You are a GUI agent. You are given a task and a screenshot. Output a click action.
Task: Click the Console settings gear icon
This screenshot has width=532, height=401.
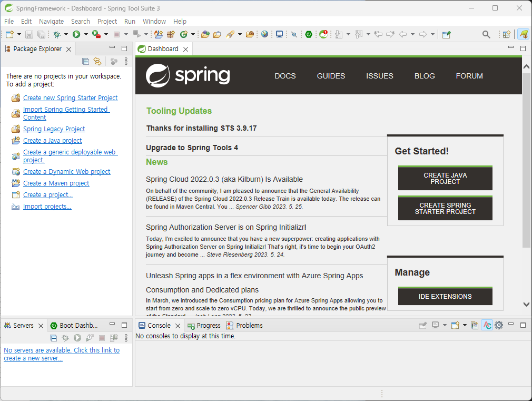pos(499,325)
